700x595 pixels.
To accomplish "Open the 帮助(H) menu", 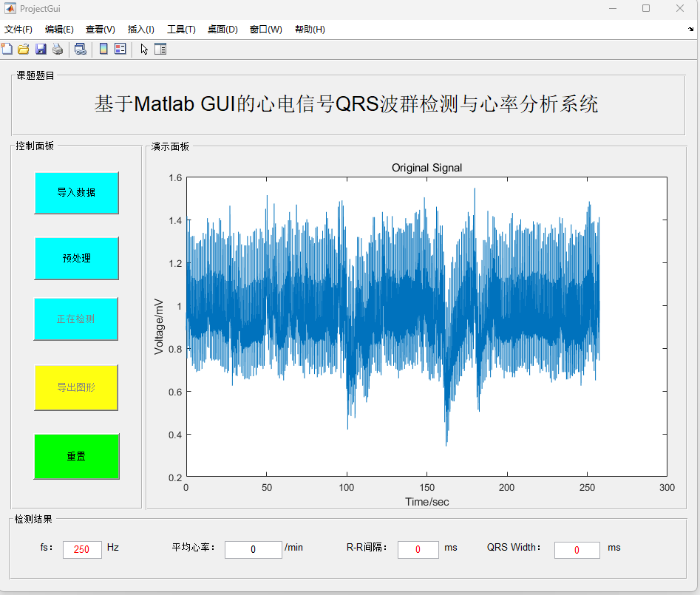I will [x=310, y=30].
